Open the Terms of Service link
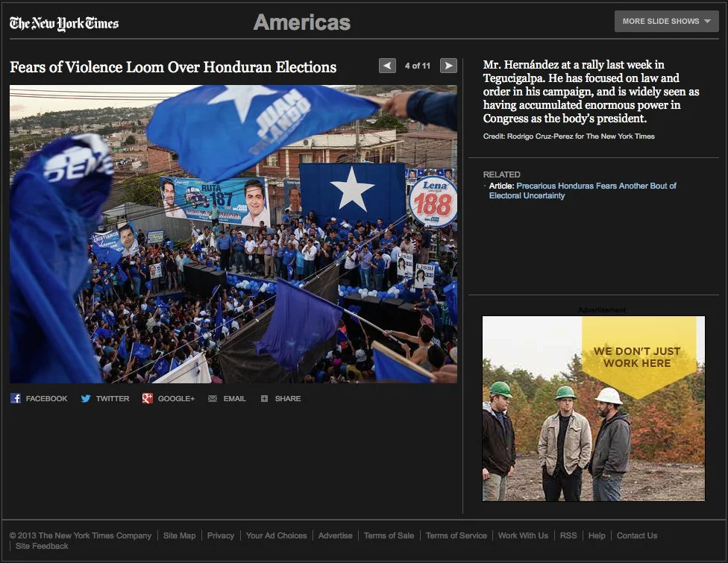728x563 pixels. pyautogui.click(x=456, y=535)
